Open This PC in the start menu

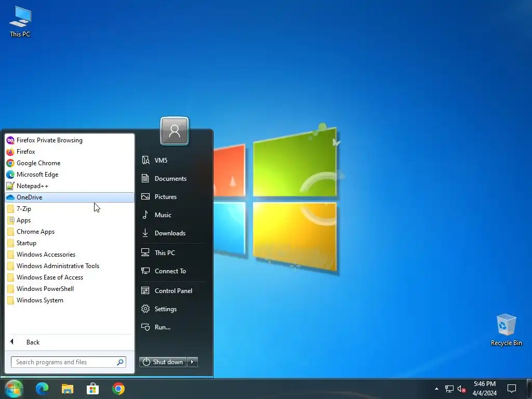tap(174, 253)
